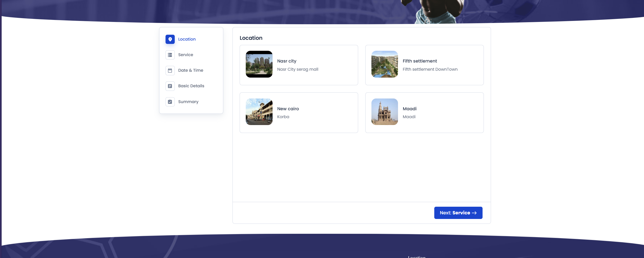Choose the Fifth settlement location title
Screen dimensions: 644x258
click(420, 61)
